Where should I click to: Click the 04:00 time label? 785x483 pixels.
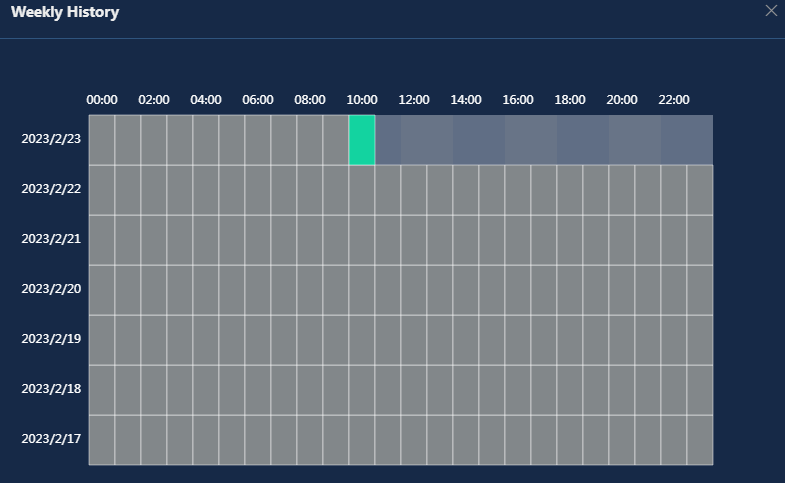(206, 100)
